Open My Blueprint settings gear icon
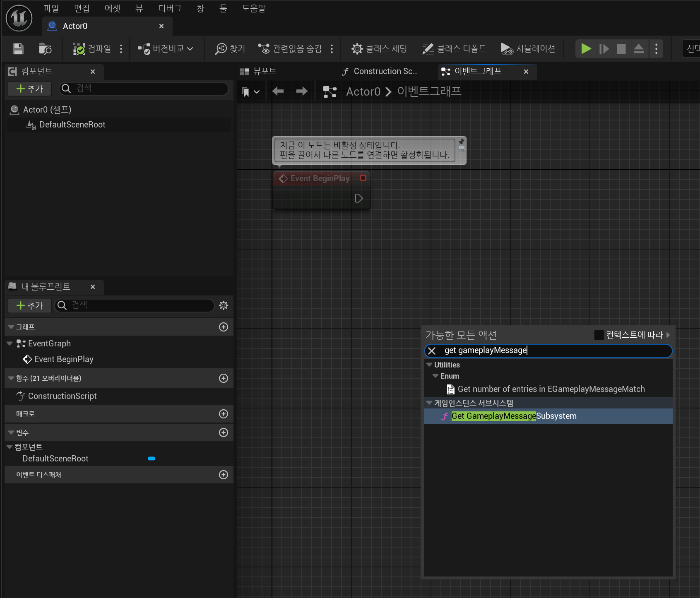 [224, 305]
